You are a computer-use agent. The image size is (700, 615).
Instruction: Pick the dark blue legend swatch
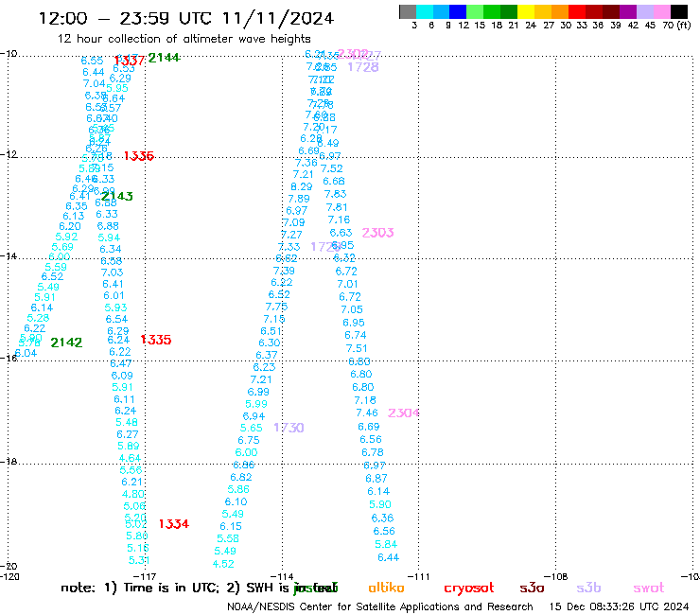tap(458, 11)
